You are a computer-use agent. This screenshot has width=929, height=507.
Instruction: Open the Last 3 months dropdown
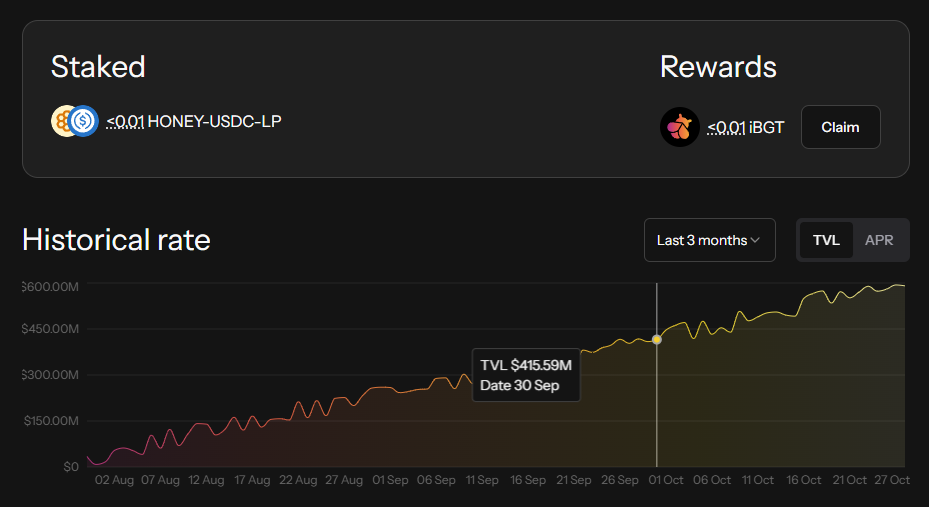point(709,240)
